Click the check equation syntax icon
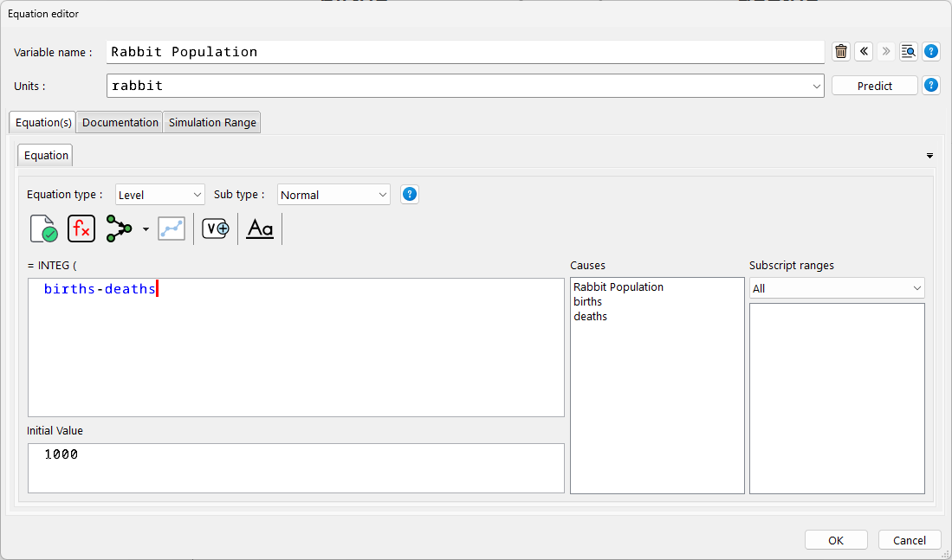952x560 pixels. click(x=43, y=229)
